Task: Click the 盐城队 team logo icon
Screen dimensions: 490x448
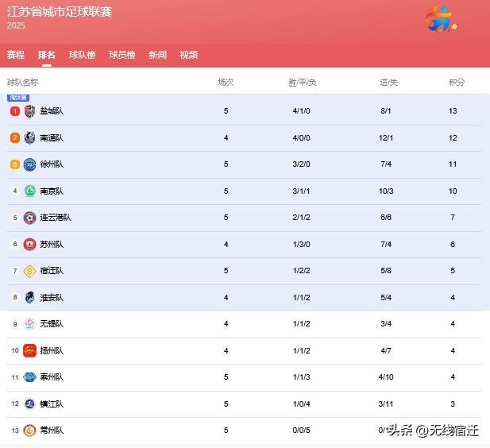Action: 29,111
